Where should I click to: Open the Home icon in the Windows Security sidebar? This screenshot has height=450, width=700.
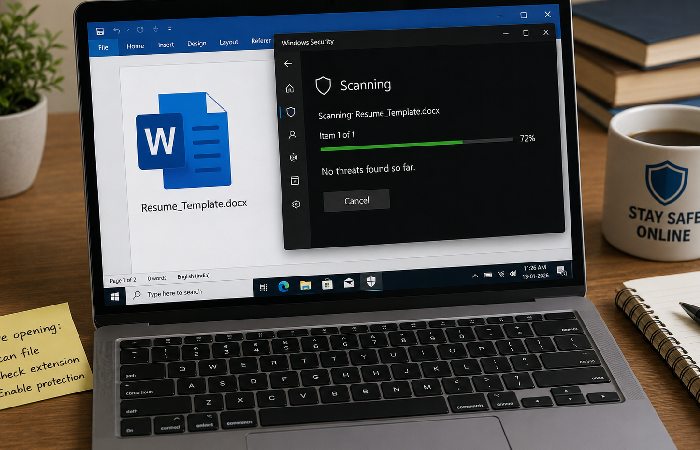pos(290,88)
